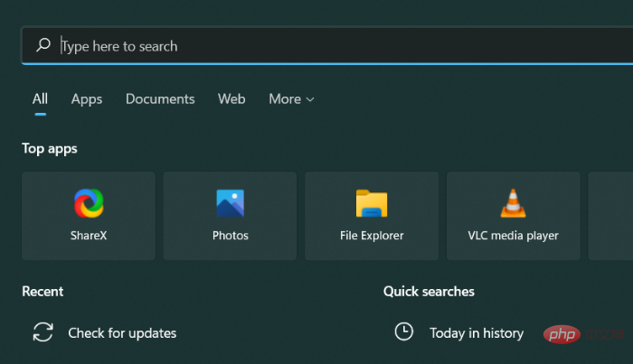
Task: Open the recent Check for updates entry
Action: [x=122, y=333]
